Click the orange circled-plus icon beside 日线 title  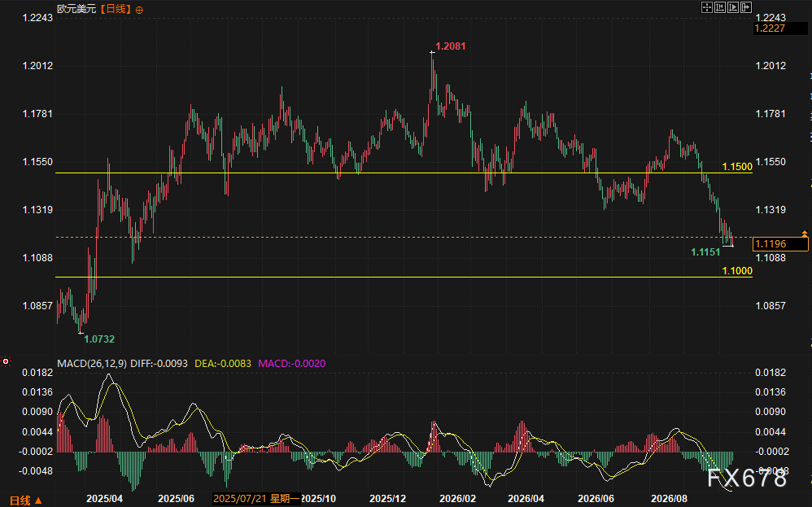(139, 10)
